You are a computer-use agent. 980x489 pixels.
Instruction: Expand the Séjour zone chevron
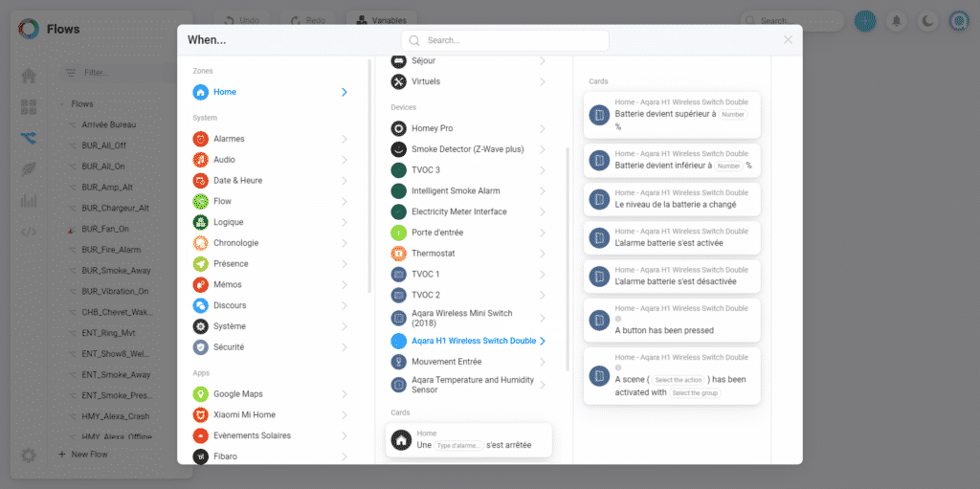click(542, 61)
